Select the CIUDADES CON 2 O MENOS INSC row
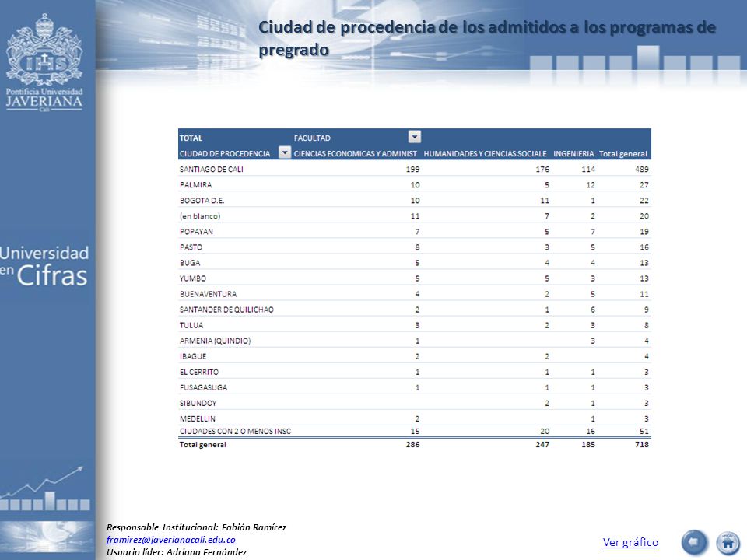 coord(415,431)
